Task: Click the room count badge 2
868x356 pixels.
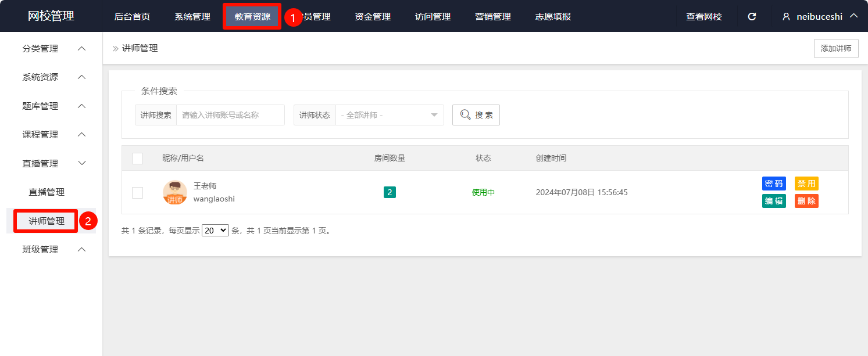Action: [x=390, y=192]
